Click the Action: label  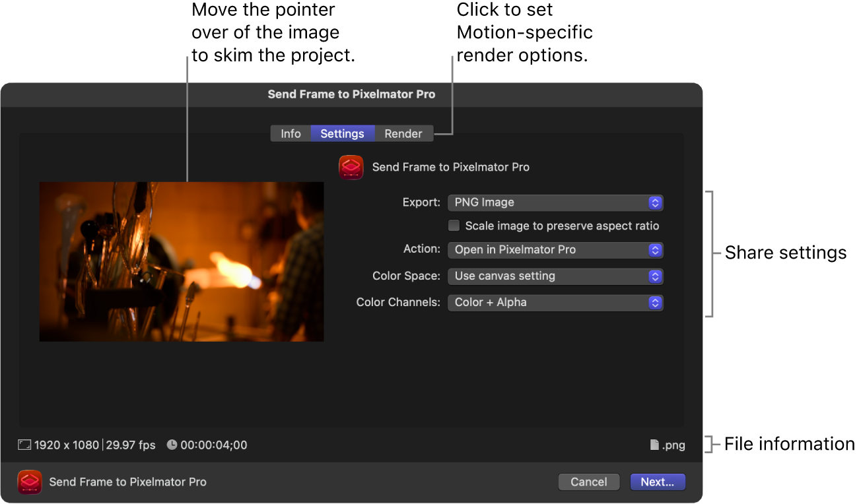pyautogui.click(x=422, y=249)
